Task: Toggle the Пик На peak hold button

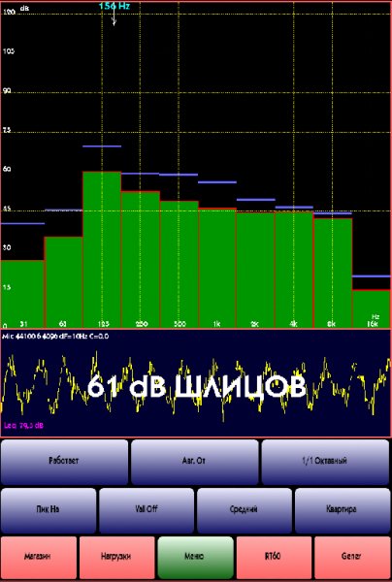Action: (x=49, y=510)
